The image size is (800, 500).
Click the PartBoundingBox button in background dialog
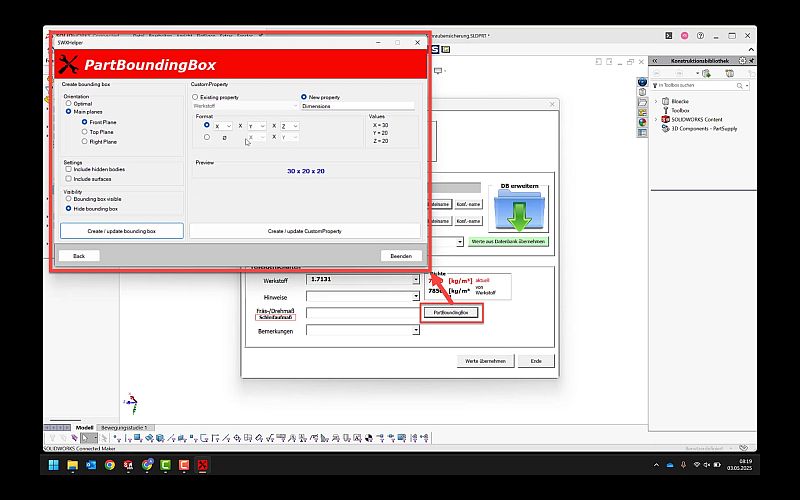[x=451, y=312]
